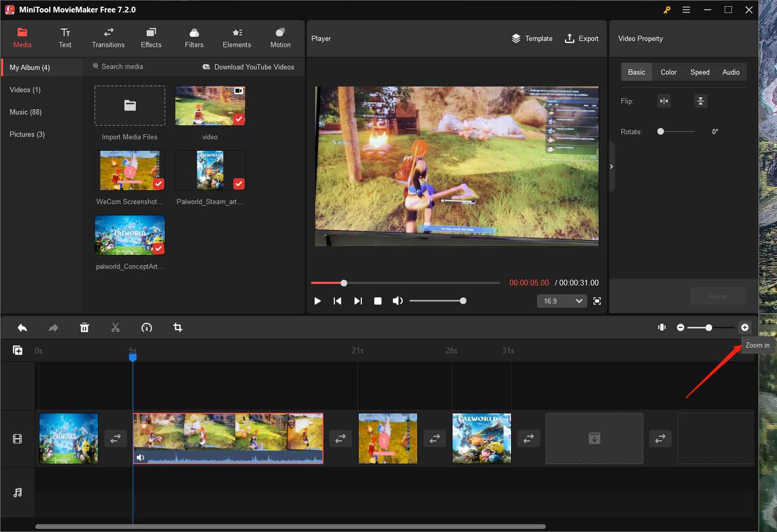Select Palworld Steam art clip on timeline
Viewport: 777px width, 532px height.
coord(482,438)
